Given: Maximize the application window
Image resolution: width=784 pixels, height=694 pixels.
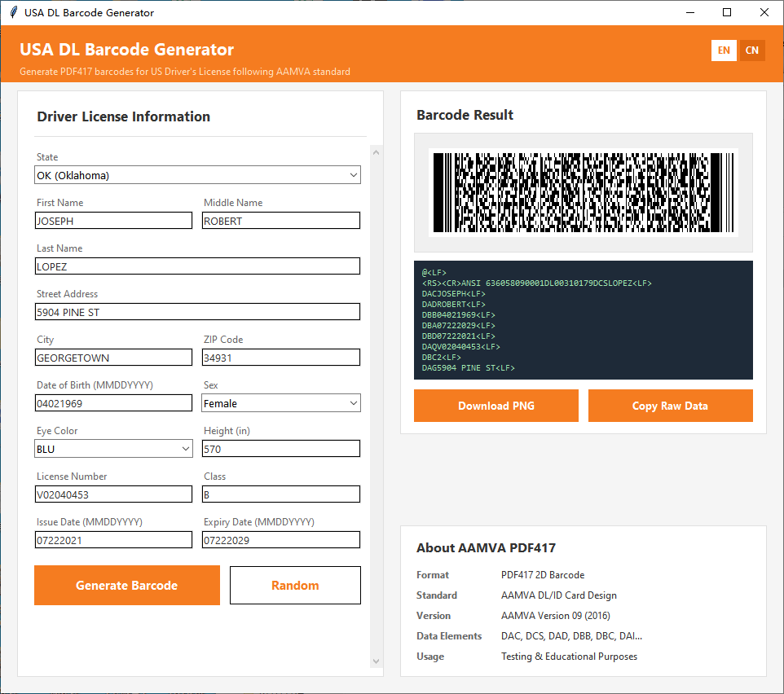Looking at the screenshot, I should coord(727,12).
